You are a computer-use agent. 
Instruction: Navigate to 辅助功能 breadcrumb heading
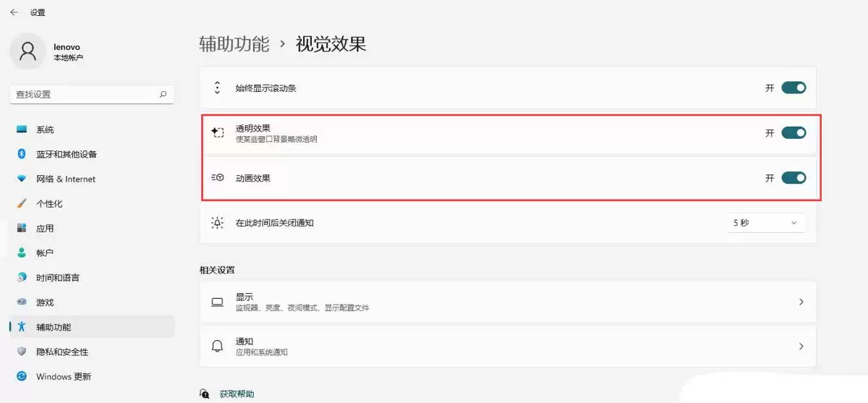click(x=234, y=43)
